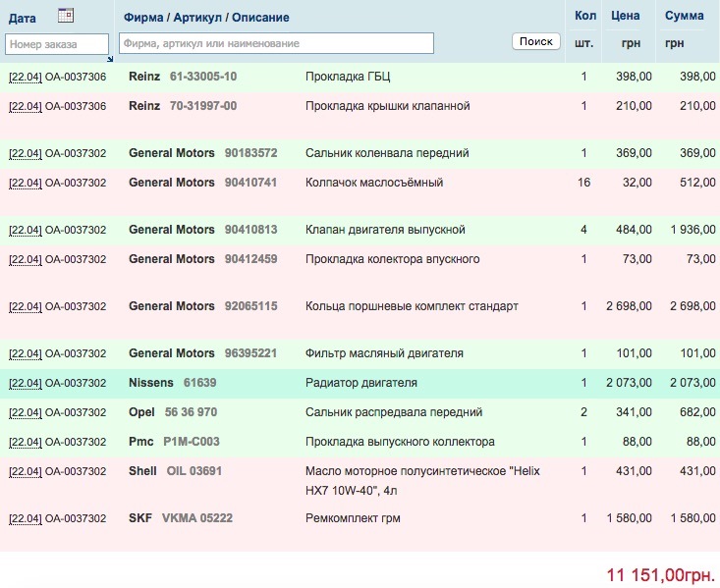The height and width of the screenshot is (588, 720).
Task: Open Opel article 56 36 970
Action: click(x=191, y=412)
